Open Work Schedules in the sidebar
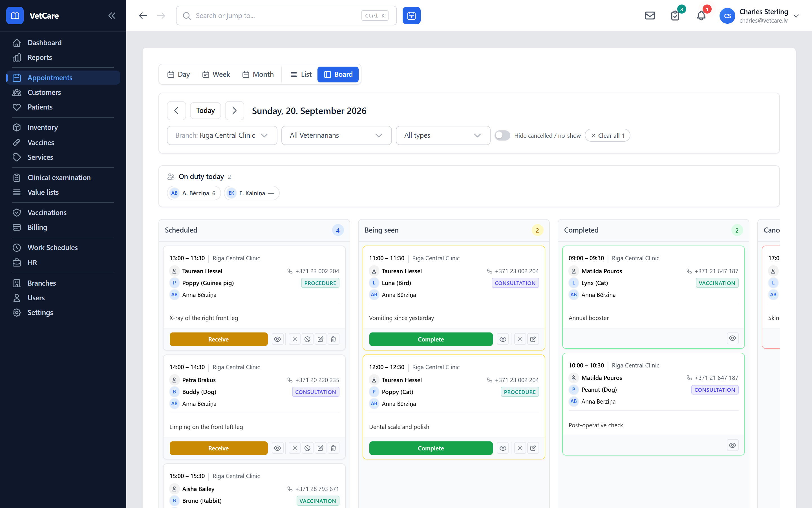Viewport: 812px width, 508px height. (63, 248)
